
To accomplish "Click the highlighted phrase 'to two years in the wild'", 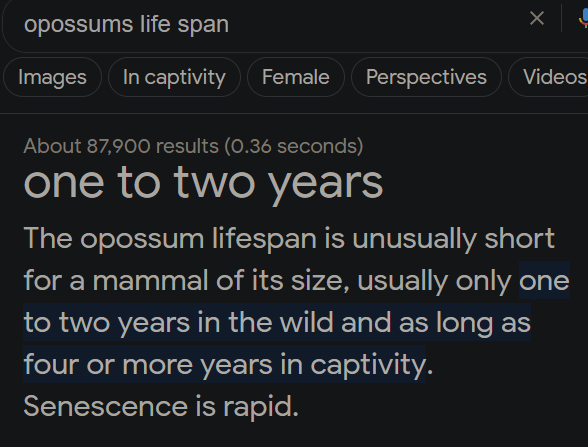I will point(178,323).
